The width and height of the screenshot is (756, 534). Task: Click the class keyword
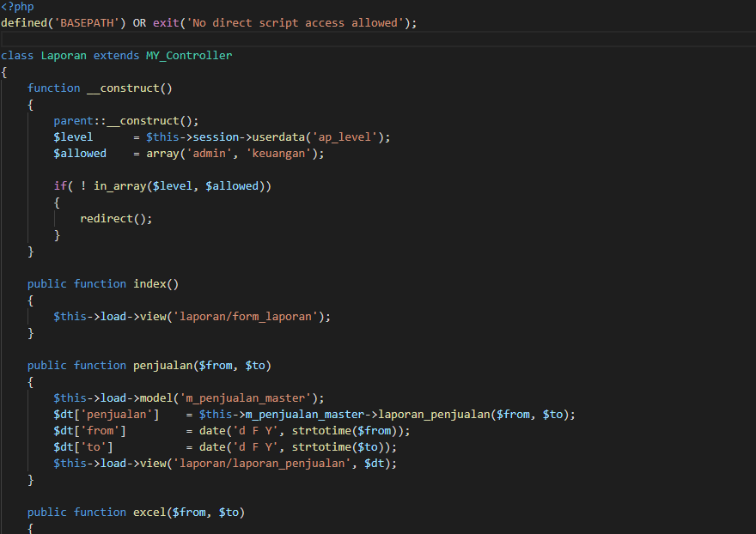click(17, 56)
